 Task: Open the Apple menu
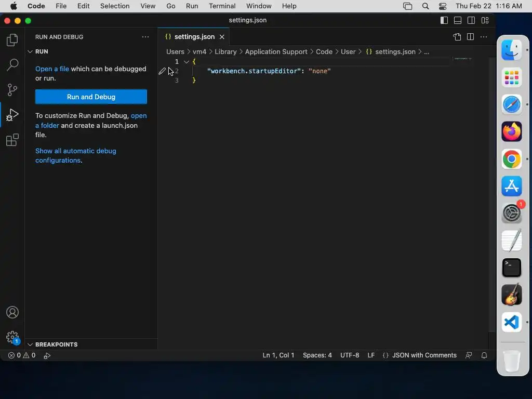(x=14, y=6)
